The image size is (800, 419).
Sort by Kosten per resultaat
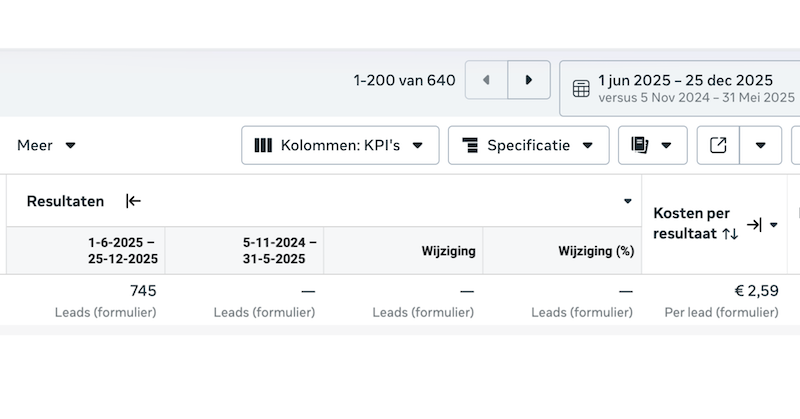(730, 233)
